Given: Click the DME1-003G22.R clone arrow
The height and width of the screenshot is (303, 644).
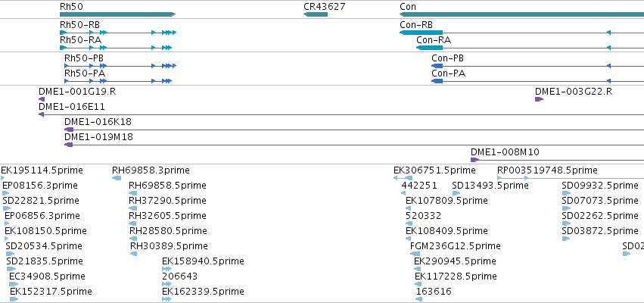Looking at the screenshot, I should click(x=540, y=99).
